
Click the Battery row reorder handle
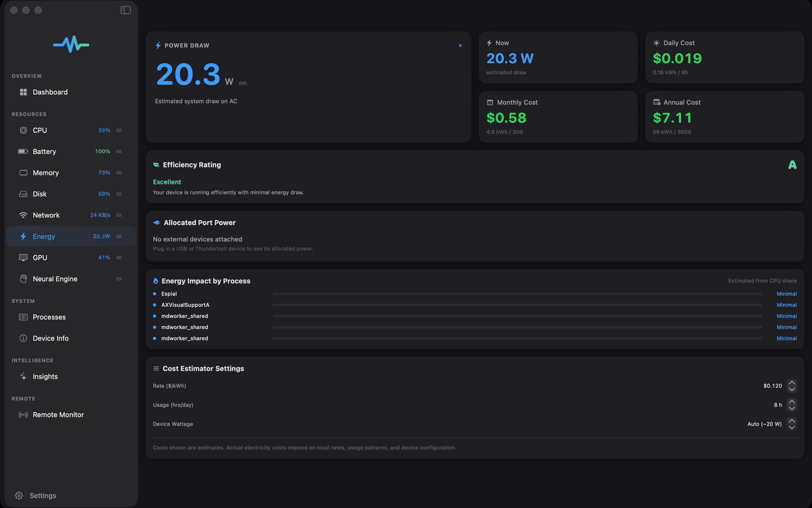(119, 151)
